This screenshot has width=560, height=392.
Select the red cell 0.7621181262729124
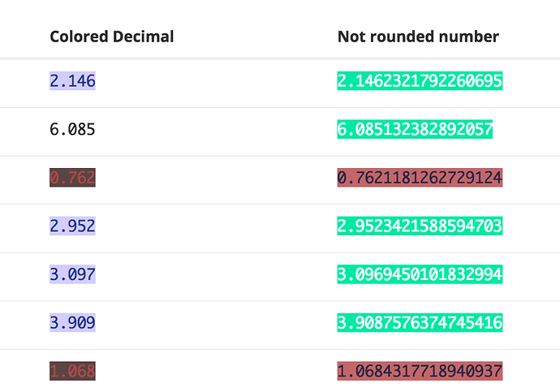420,178
